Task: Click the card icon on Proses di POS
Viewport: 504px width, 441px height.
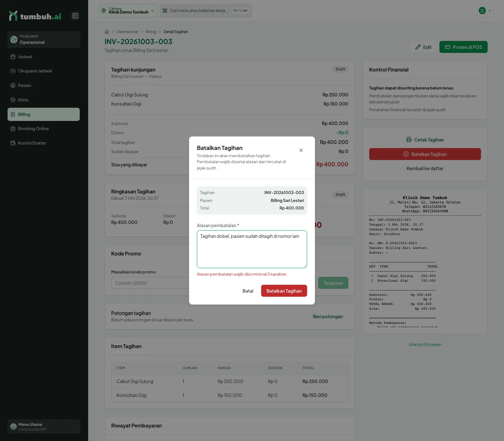Action: click(447, 47)
